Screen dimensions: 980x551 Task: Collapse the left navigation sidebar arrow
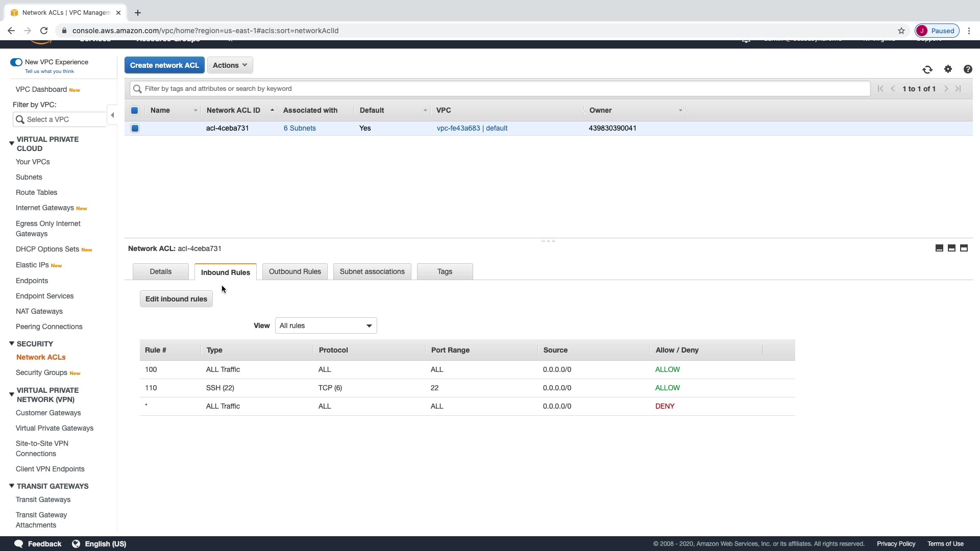click(x=112, y=115)
